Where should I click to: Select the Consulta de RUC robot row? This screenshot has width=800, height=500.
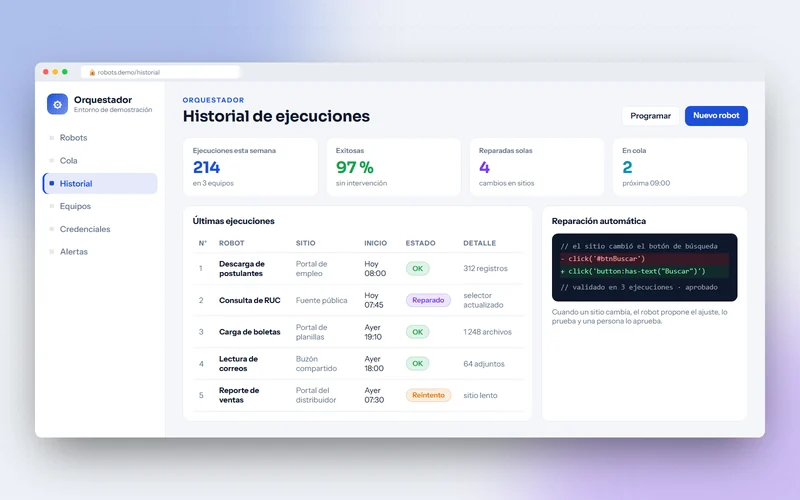[358, 301]
